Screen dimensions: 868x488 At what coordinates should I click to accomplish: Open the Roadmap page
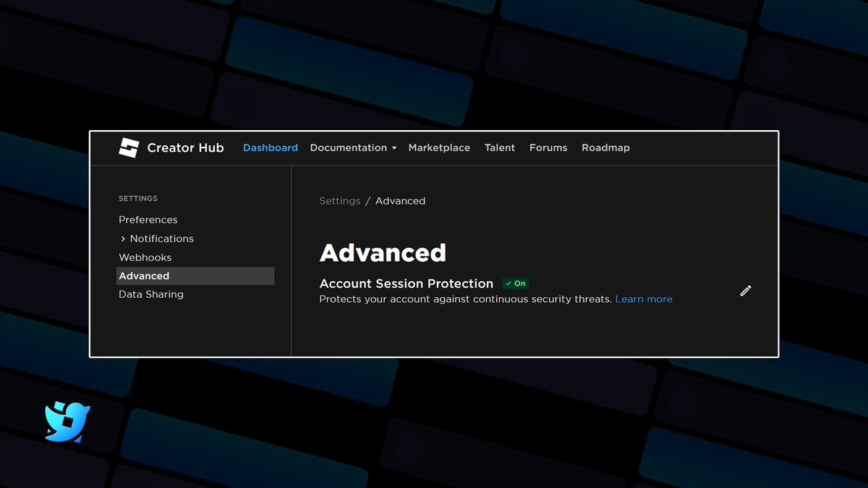pos(605,147)
